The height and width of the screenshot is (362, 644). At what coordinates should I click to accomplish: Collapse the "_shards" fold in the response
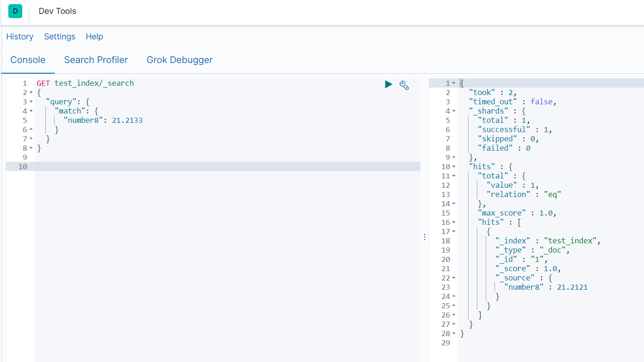pyautogui.click(x=454, y=111)
